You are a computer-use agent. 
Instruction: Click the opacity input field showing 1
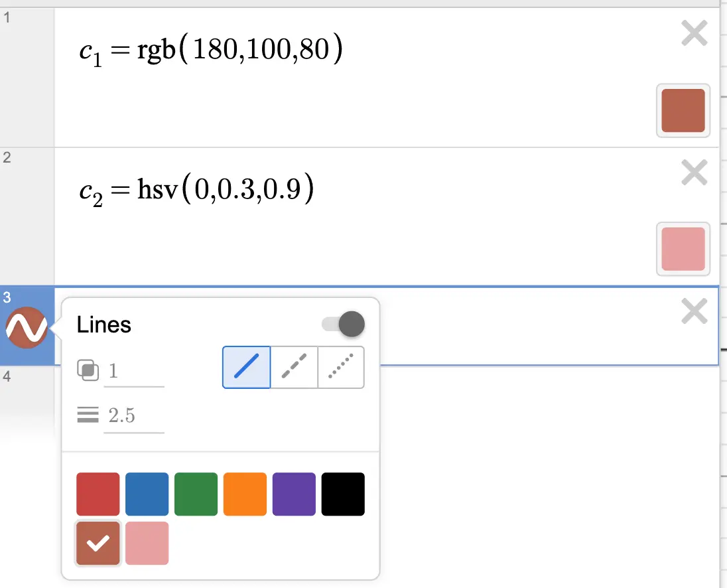[133, 372]
